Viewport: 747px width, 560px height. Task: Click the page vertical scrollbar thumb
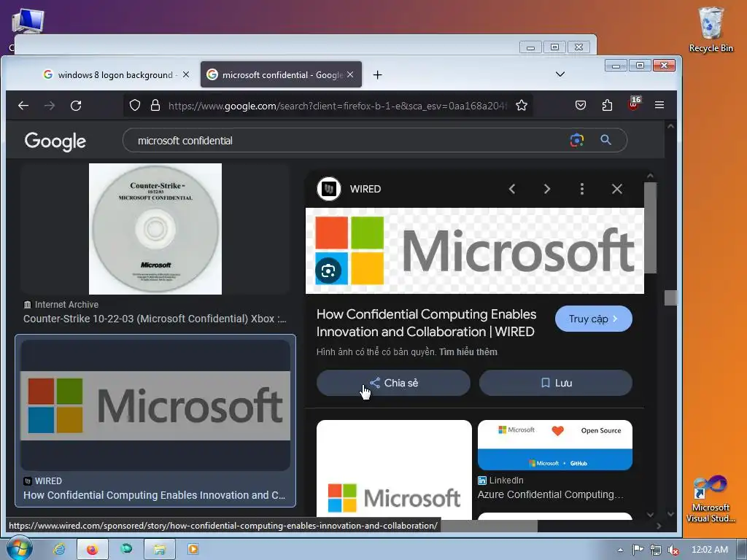coord(671,297)
